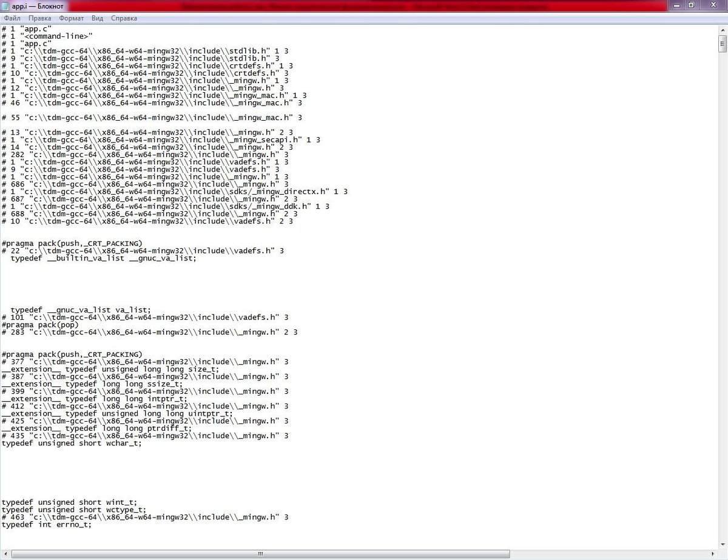
Task: Open the Справка menu
Action: (x=124, y=18)
